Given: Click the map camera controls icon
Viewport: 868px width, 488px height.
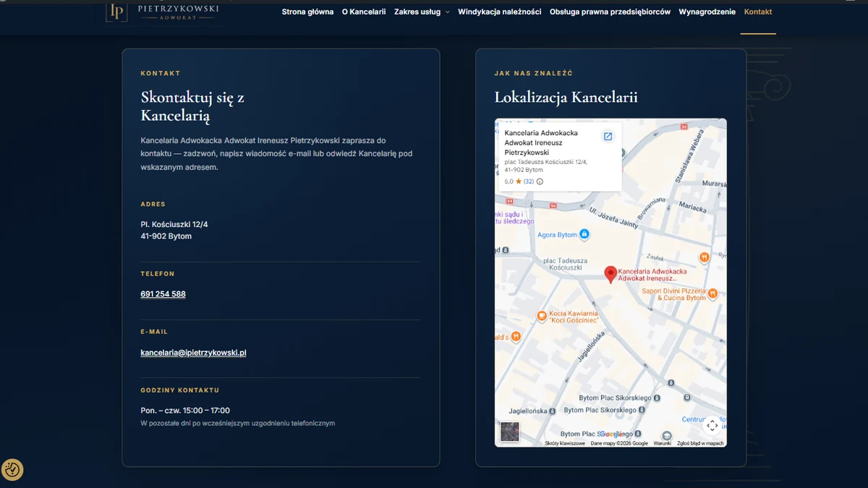Looking at the screenshot, I should click(712, 425).
